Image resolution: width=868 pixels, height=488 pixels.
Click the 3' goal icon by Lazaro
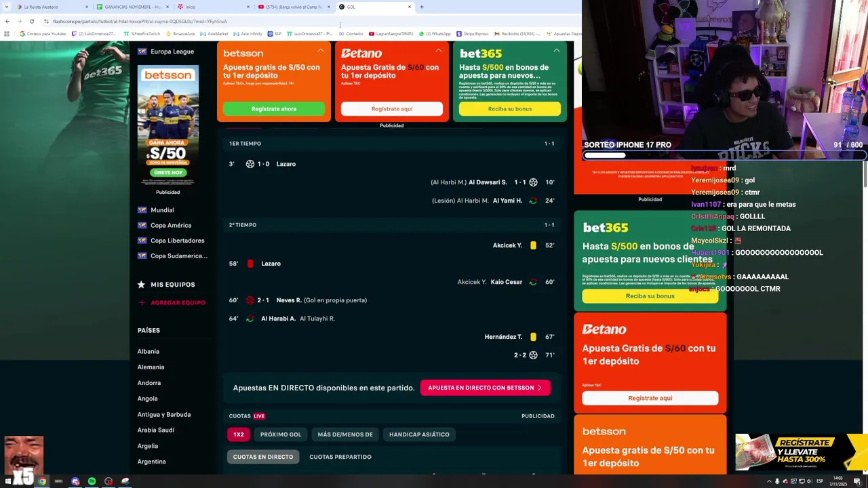250,164
